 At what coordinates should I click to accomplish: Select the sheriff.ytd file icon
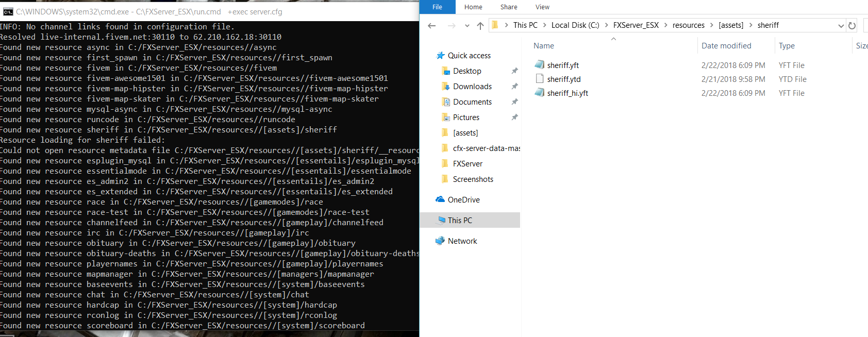540,79
